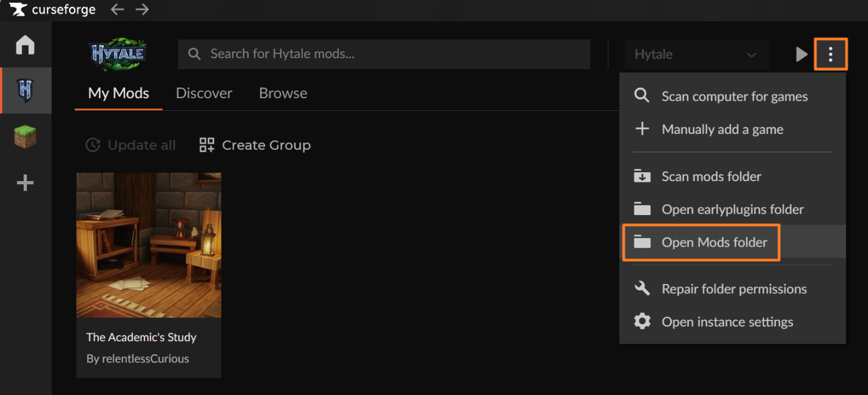Choose Manually add a game
This screenshot has height=395, width=868.
[733, 129]
